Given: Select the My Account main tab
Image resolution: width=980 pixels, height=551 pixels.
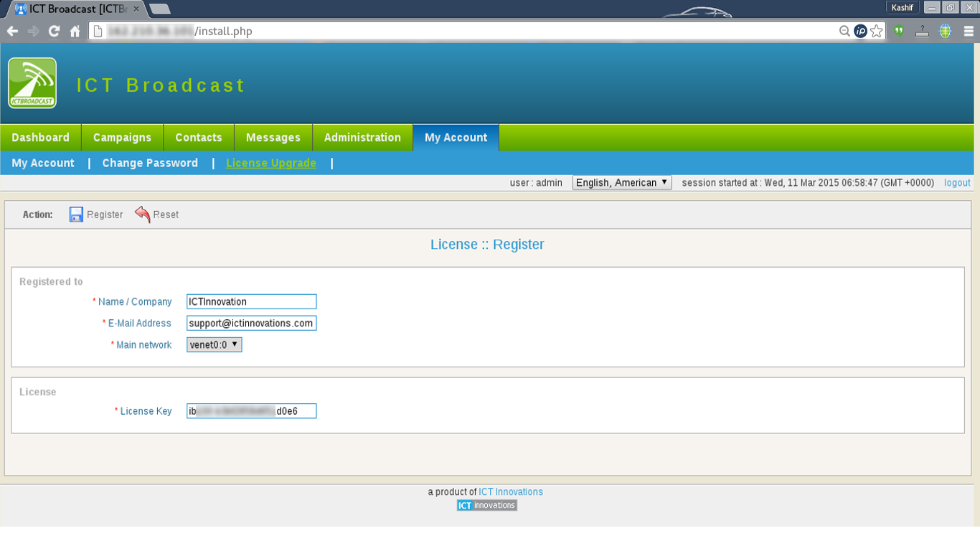Looking at the screenshot, I should (456, 137).
